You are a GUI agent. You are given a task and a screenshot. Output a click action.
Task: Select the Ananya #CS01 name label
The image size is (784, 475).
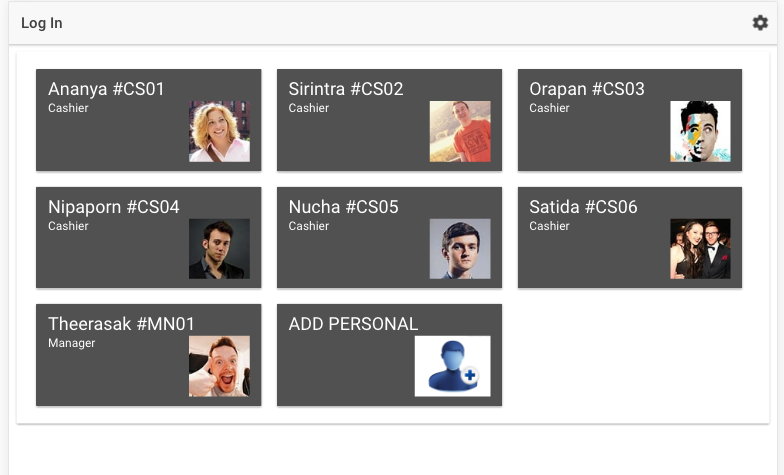(106, 89)
